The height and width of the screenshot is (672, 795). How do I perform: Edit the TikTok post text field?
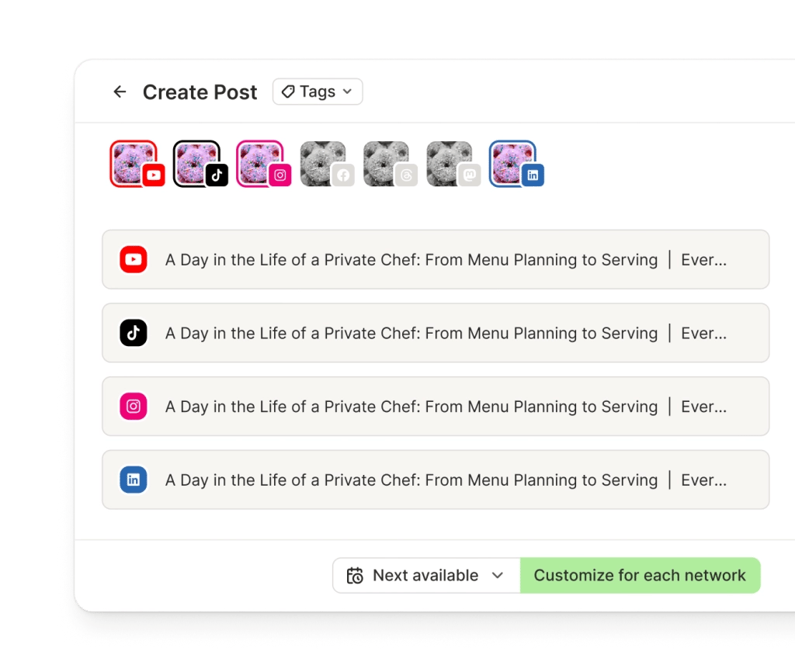pyautogui.click(x=436, y=333)
